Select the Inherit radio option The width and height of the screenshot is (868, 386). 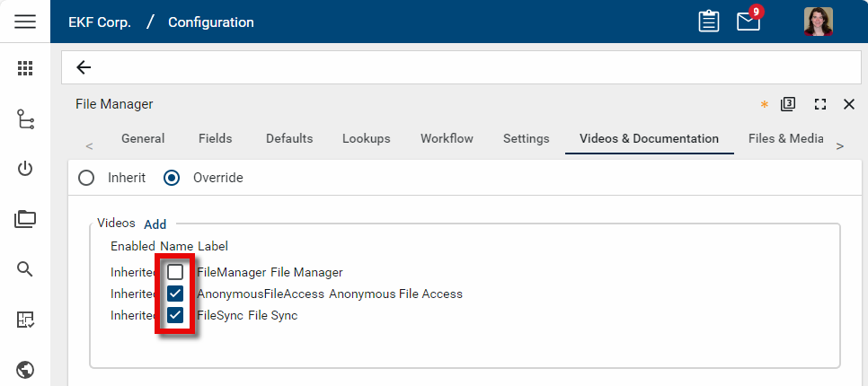coord(86,178)
